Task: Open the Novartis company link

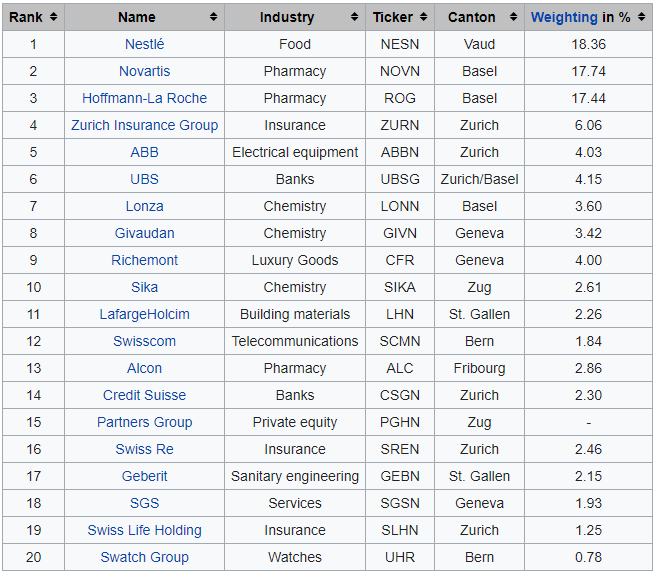Action: pyautogui.click(x=144, y=71)
